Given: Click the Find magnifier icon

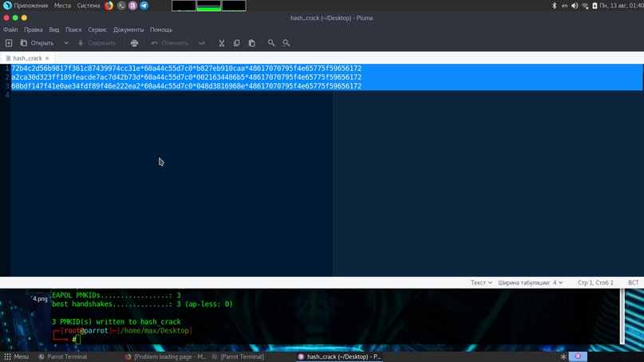Looking at the screenshot, I should (271, 43).
